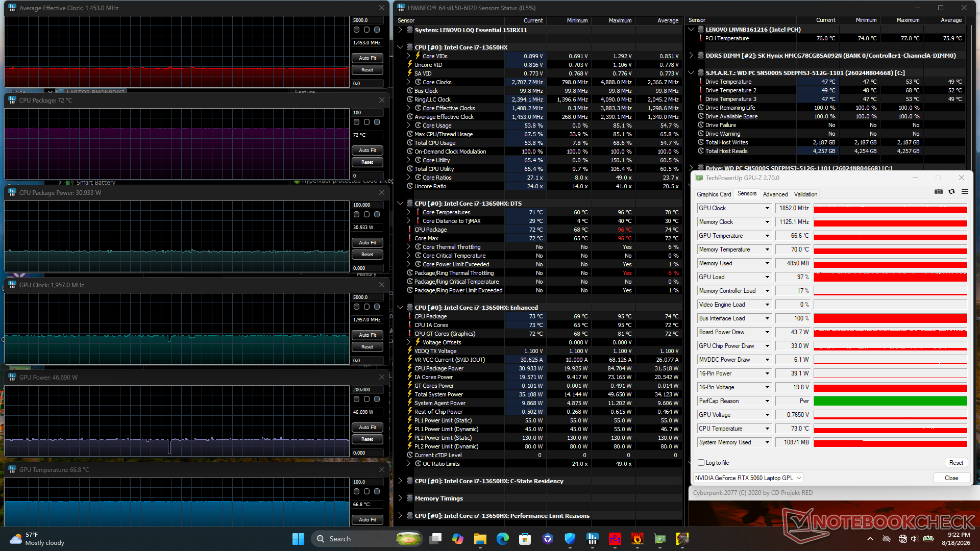Click Auto Fit in CPU Package Power graph
Image resolution: width=980 pixels, height=551 pixels.
pyautogui.click(x=367, y=243)
